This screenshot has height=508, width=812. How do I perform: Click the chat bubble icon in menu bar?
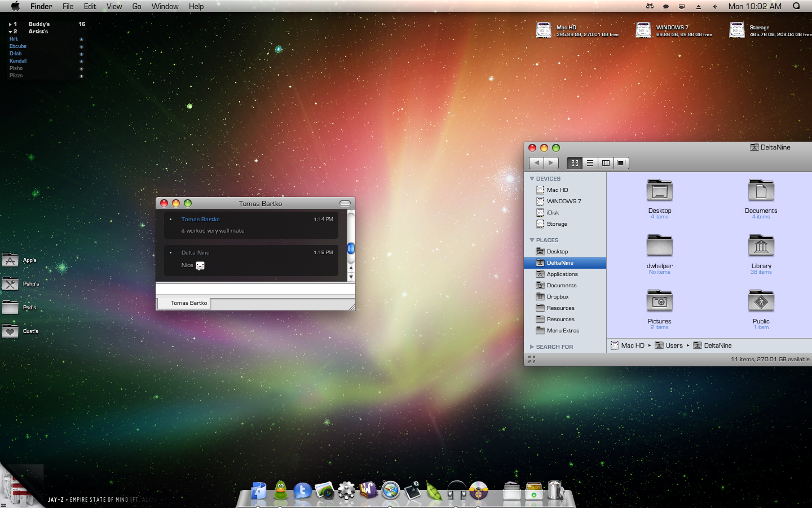666,7
